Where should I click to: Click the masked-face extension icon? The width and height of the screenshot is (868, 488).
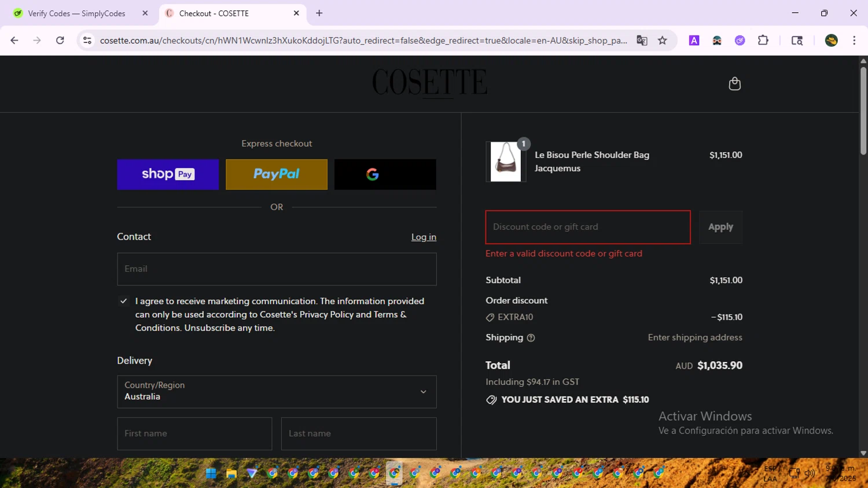click(717, 41)
